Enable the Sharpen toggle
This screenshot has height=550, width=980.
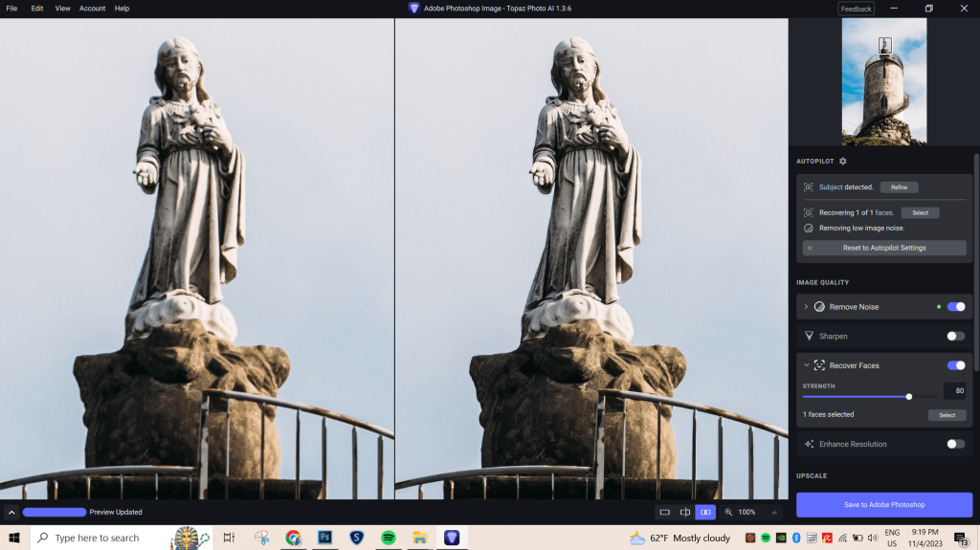click(x=955, y=337)
